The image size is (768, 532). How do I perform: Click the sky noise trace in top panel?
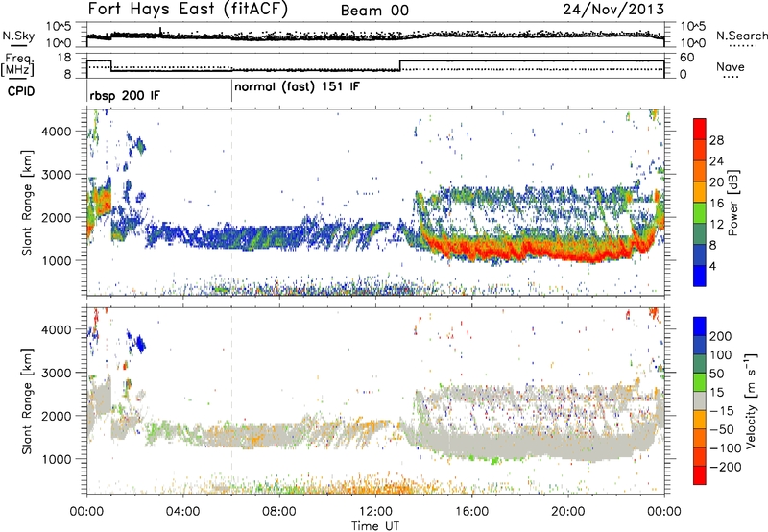coord(375,37)
